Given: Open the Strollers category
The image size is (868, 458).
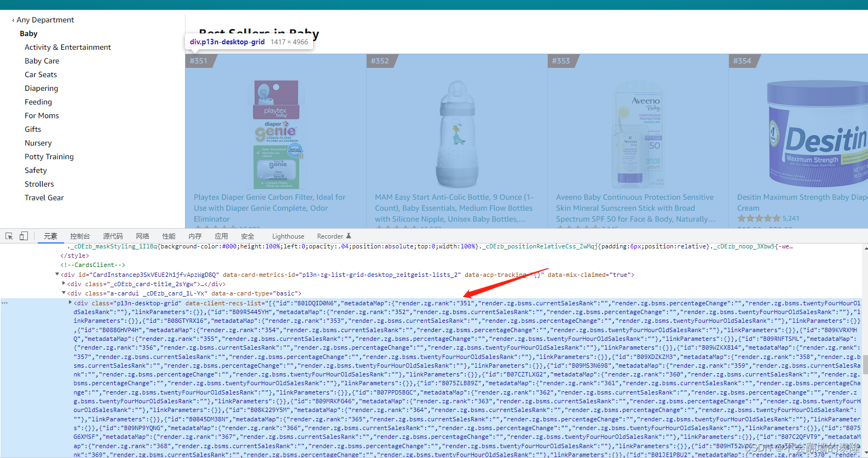Looking at the screenshot, I should [39, 184].
